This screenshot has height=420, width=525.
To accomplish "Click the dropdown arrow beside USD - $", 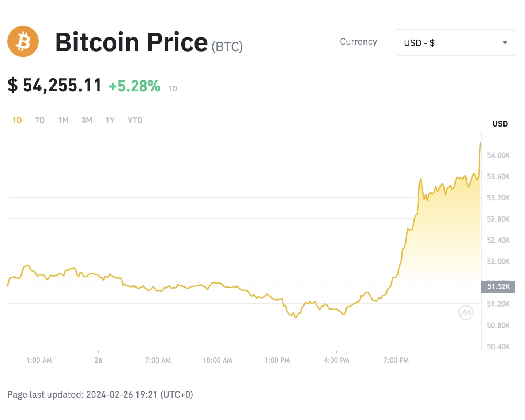I will coord(505,42).
